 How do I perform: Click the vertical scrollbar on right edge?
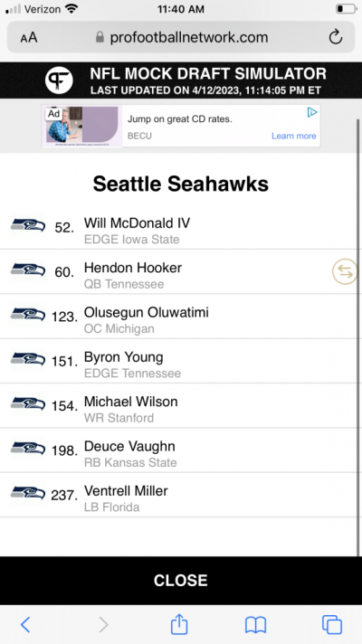(x=358, y=336)
